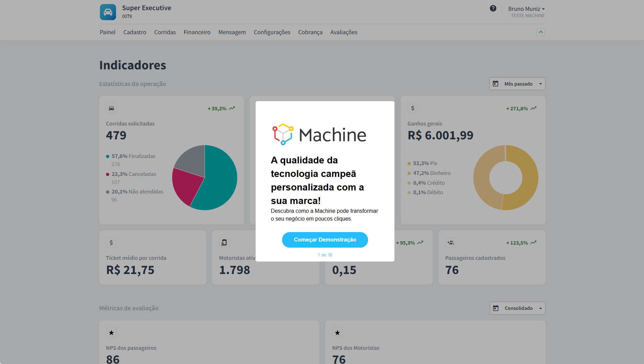
Task: Open the Cadastro menu
Action: 135,32
